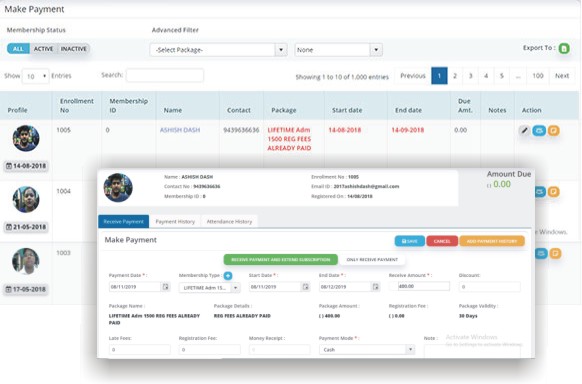Select the ALL membership status filter

click(18, 49)
